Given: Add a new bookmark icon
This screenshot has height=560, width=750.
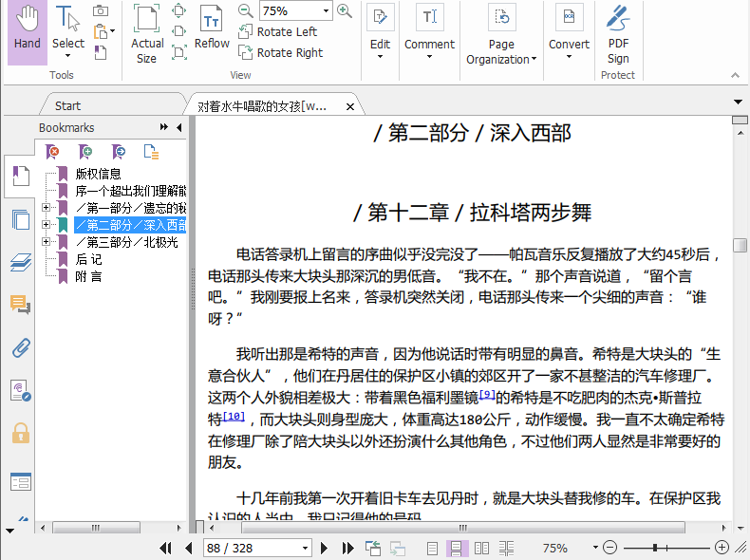Looking at the screenshot, I should point(86,152).
